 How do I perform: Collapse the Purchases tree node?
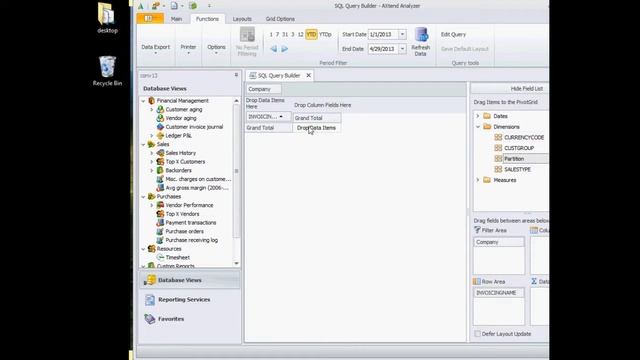(143, 197)
